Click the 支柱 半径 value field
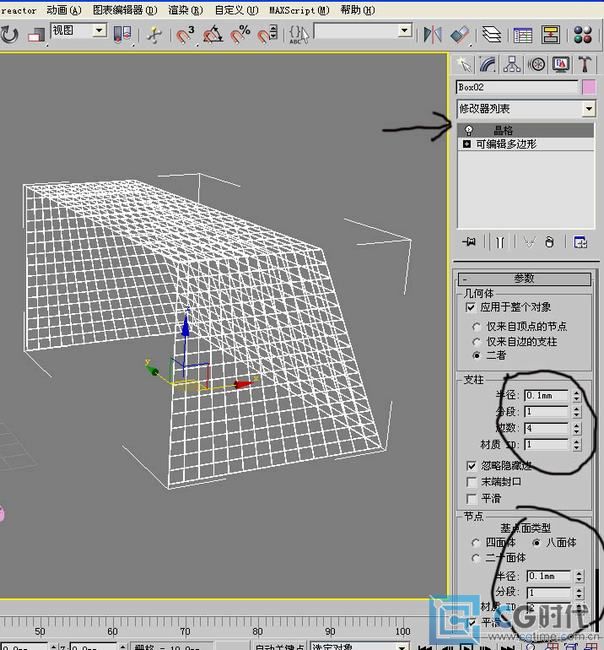 (546, 396)
